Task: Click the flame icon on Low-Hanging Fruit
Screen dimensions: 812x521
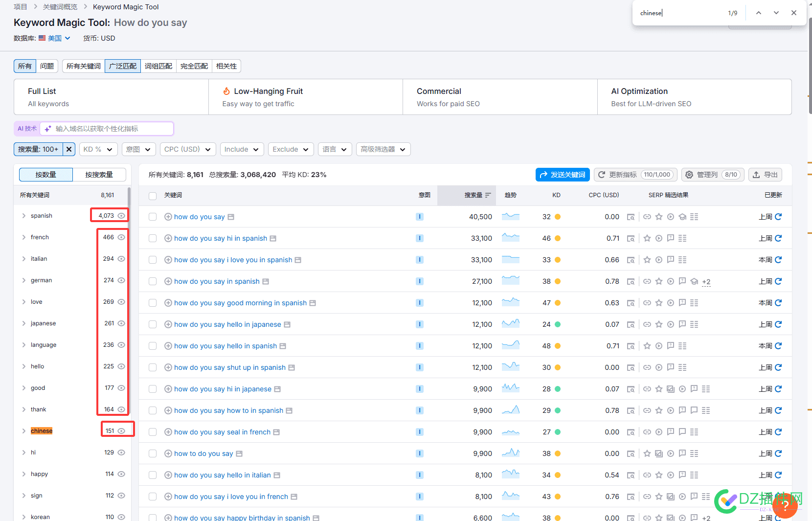Action: coord(226,91)
